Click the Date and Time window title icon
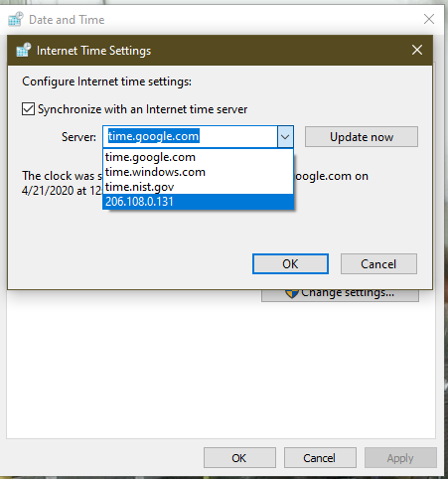Viewport: 448px width, 479px height. [16, 19]
